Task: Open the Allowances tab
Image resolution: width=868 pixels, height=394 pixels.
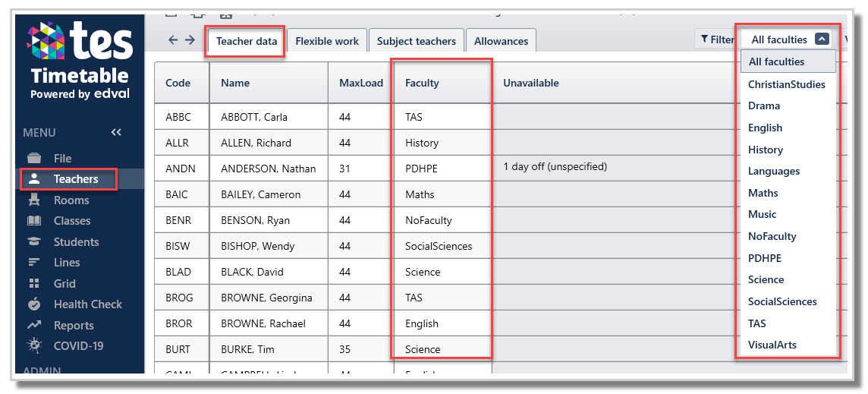Action: coord(501,41)
